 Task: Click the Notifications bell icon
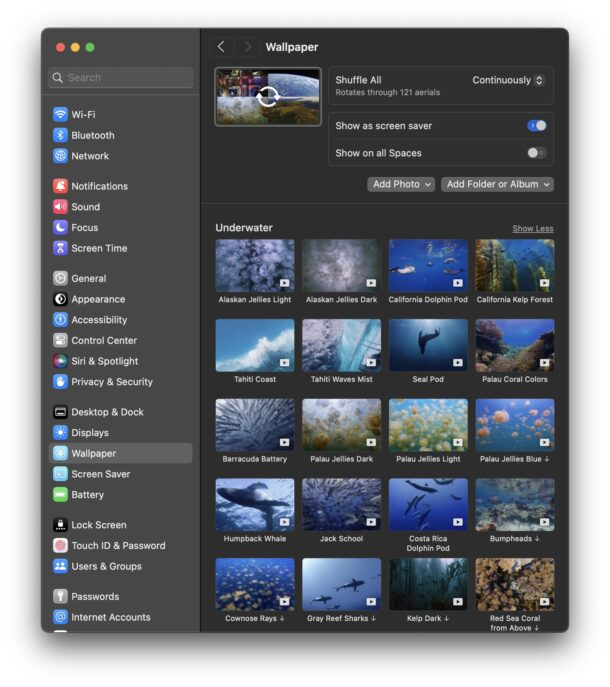click(x=60, y=186)
